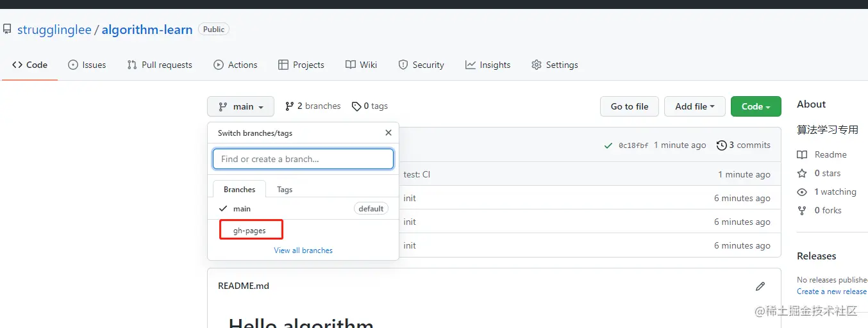This screenshot has height=328, width=868.
Task: Select the Projects tab
Action: pyautogui.click(x=301, y=65)
